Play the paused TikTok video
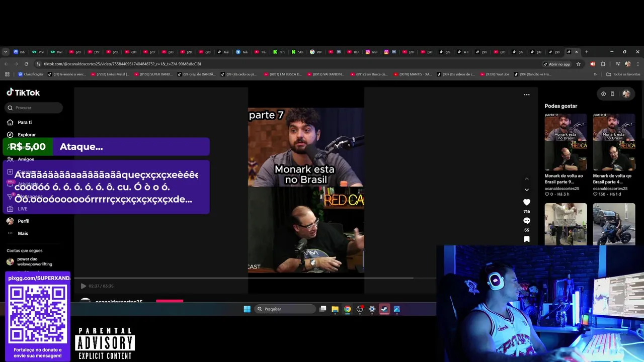Screen dimensions: 644x362 coord(84,286)
